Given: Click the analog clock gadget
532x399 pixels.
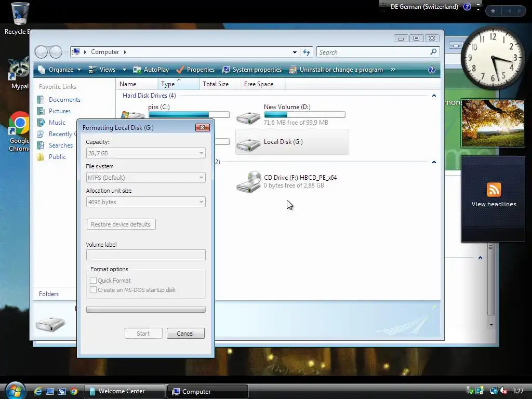Looking at the screenshot, I should 493,58.
